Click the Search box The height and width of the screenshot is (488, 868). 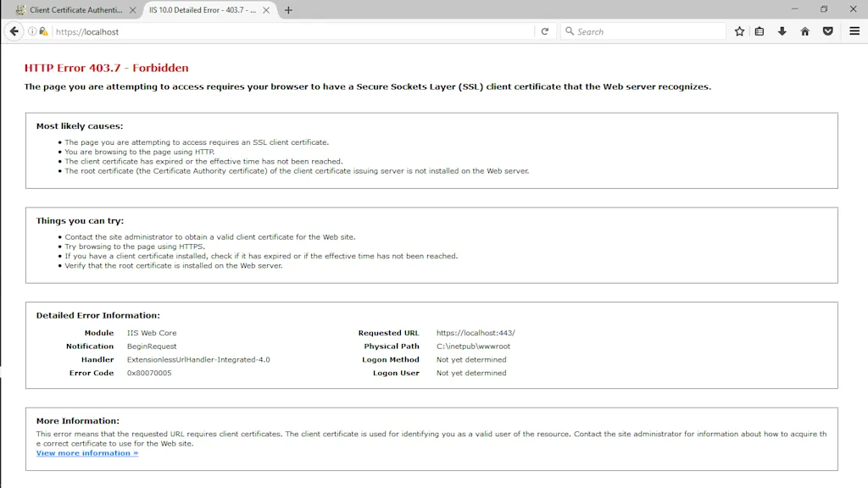tap(643, 31)
